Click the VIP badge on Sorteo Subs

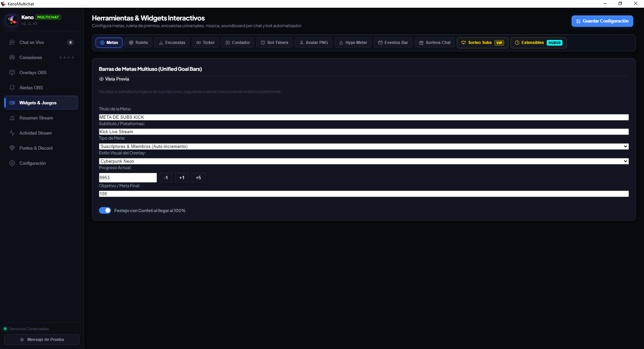tap(499, 43)
